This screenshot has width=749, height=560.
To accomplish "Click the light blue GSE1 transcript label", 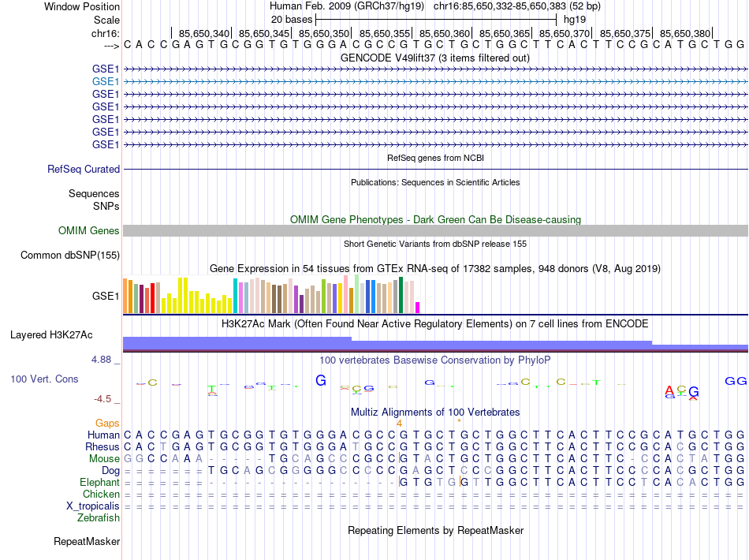I will point(106,82).
